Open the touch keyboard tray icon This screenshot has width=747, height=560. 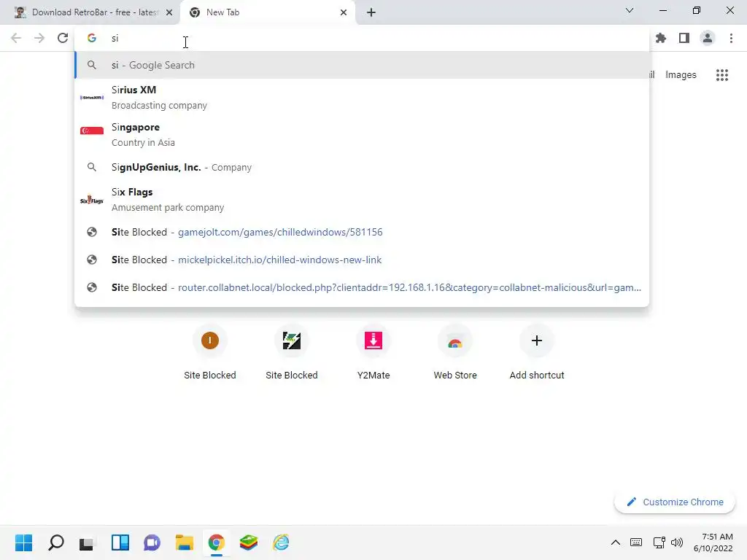(636, 542)
